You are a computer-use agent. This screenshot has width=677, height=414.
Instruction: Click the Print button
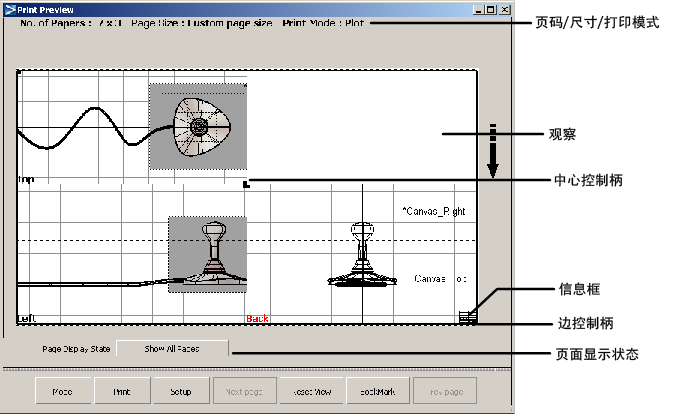click(x=122, y=391)
